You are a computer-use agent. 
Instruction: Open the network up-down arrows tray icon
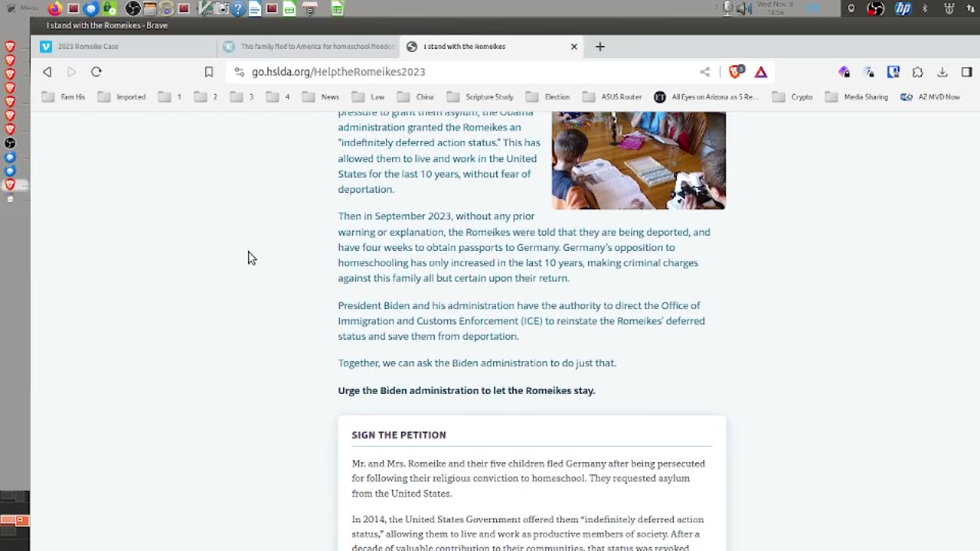tap(970, 8)
